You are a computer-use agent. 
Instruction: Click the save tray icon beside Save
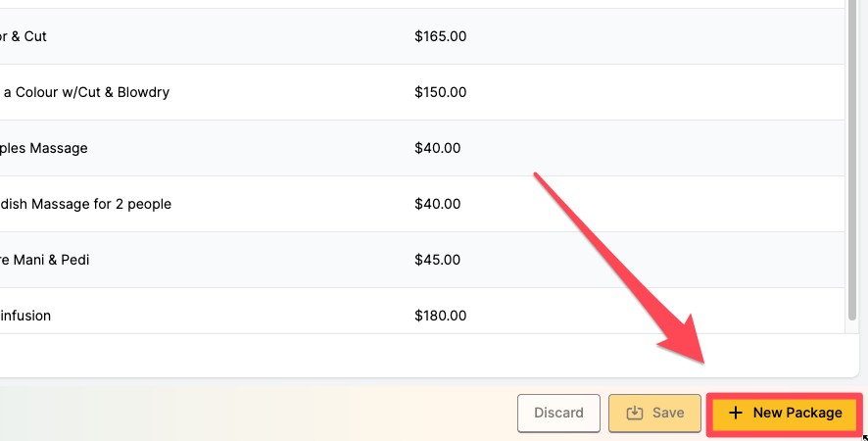point(635,414)
